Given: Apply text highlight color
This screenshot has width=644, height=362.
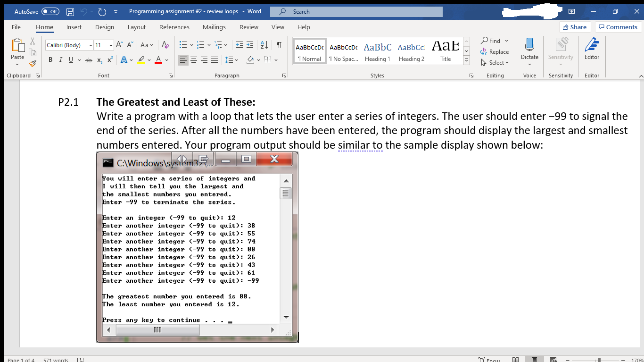Looking at the screenshot, I should click(141, 59).
